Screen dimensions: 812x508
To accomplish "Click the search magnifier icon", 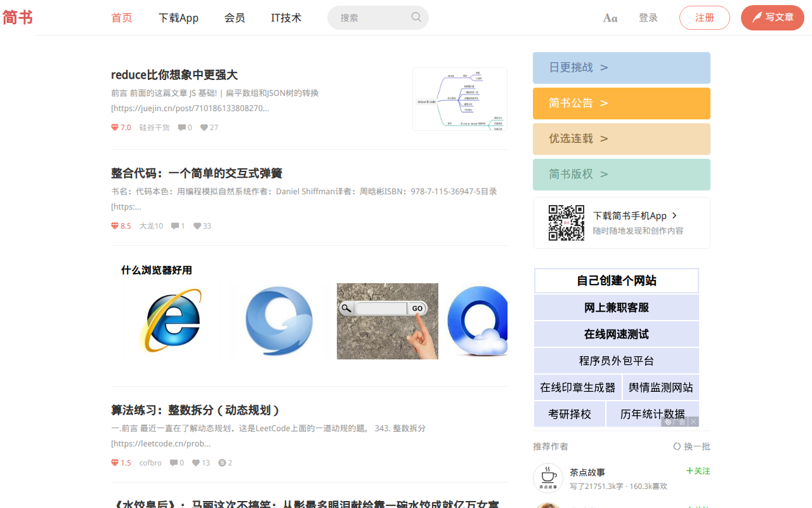I will 416,17.
